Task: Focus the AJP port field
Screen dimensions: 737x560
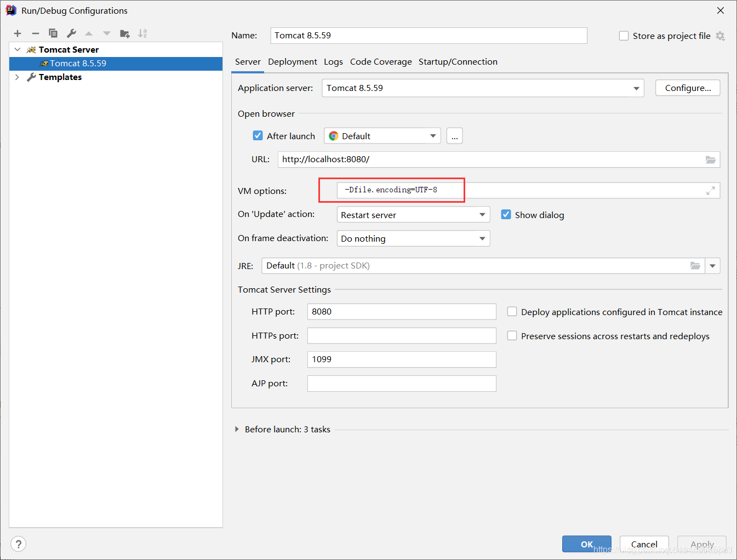Action: [x=402, y=384]
